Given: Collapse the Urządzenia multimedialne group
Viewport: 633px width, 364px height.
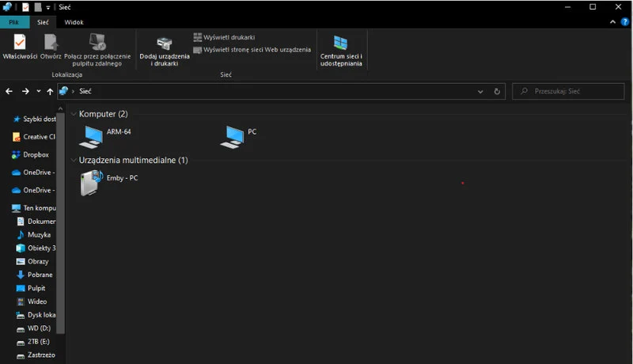Looking at the screenshot, I should pos(74,161).
